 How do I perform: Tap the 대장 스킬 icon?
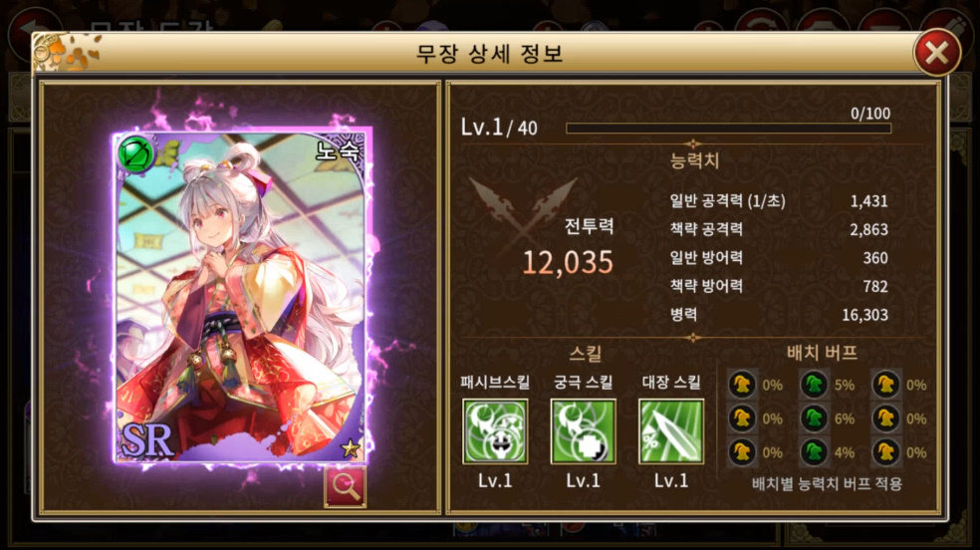click(671, 431)
